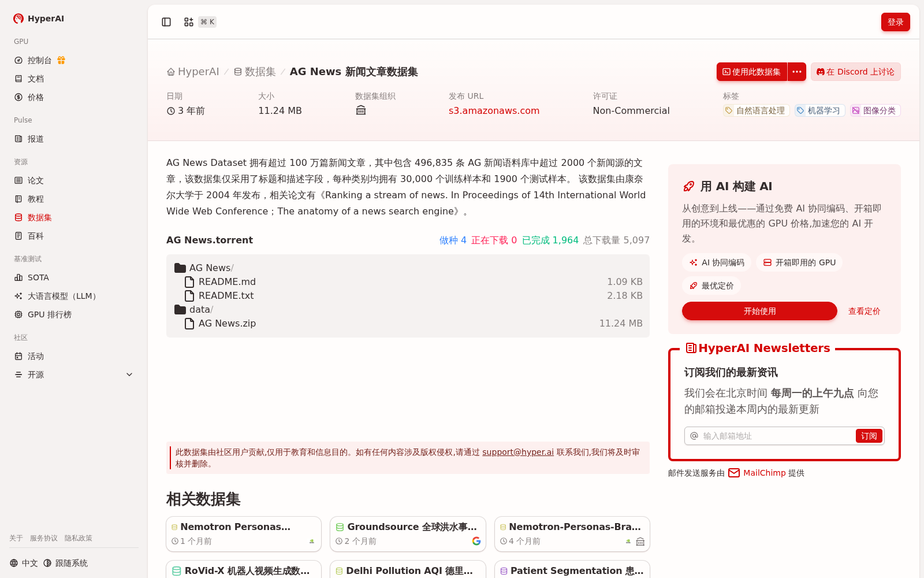Click HyperAI home breadcrumb
The height and width of the screenshot is (578, 924).
(193, 72)
